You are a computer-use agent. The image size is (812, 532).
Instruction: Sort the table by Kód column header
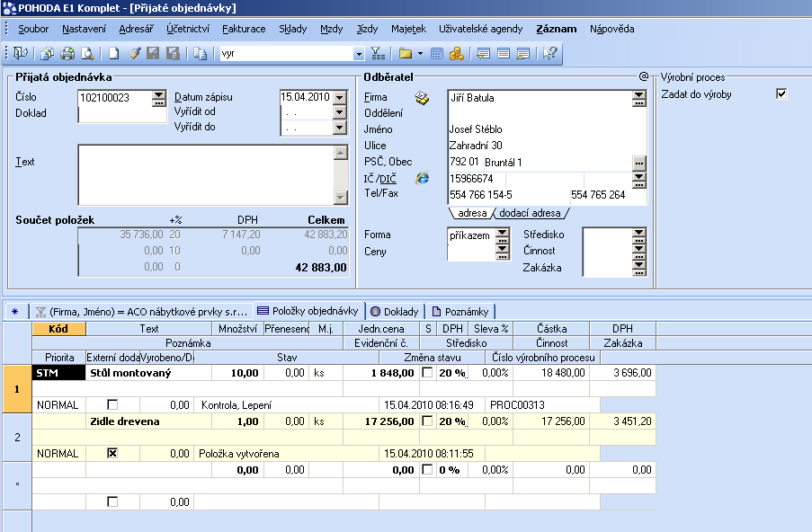coord(58,329)
